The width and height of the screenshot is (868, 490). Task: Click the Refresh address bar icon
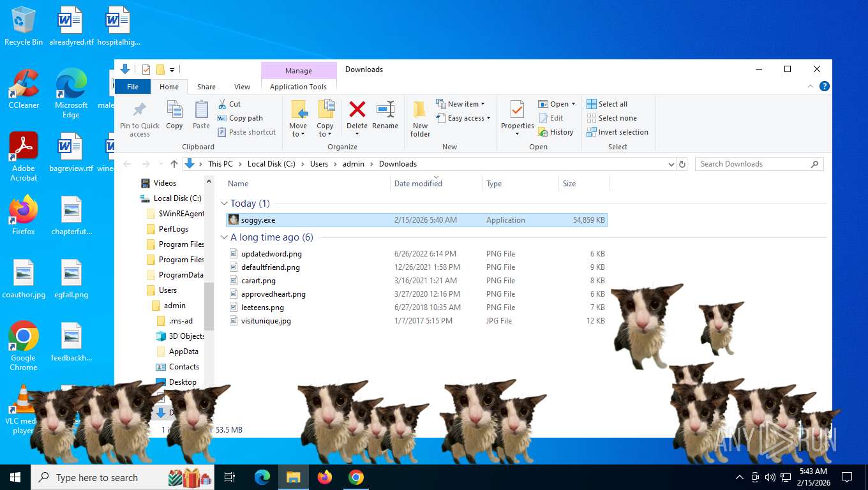click(682, 164)
